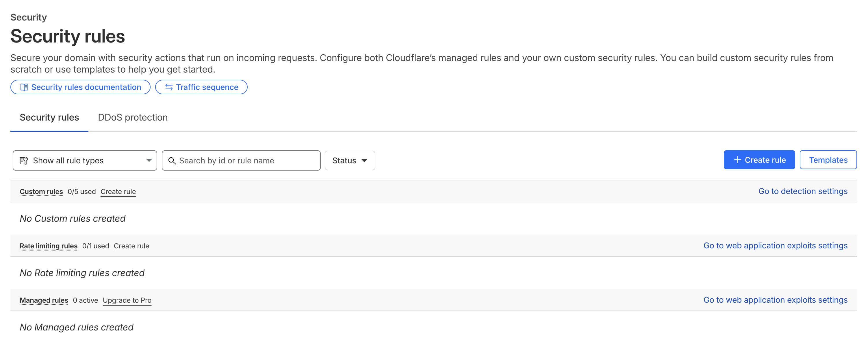Expand the Show all rule types dropdown arrow

pyautogui.click(x=149, y=160)
